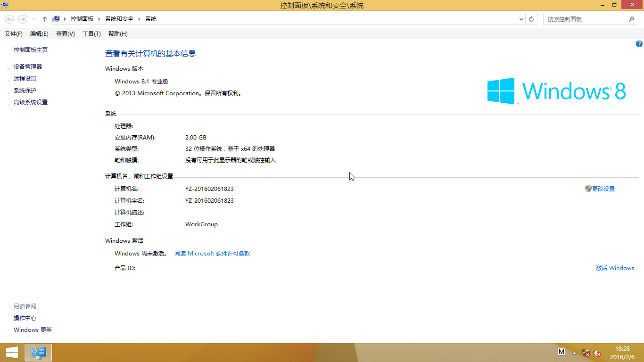Open the recent locations dropdown arrow
The width and height of the screenshot is (644, 362).
click(x=34, y=19)
